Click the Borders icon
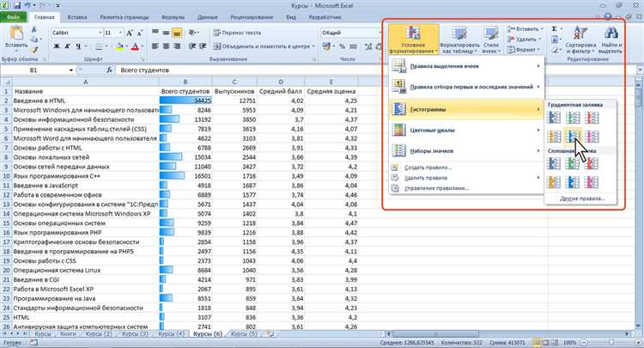Screen dimensions: 644x348 pos(99,46)
